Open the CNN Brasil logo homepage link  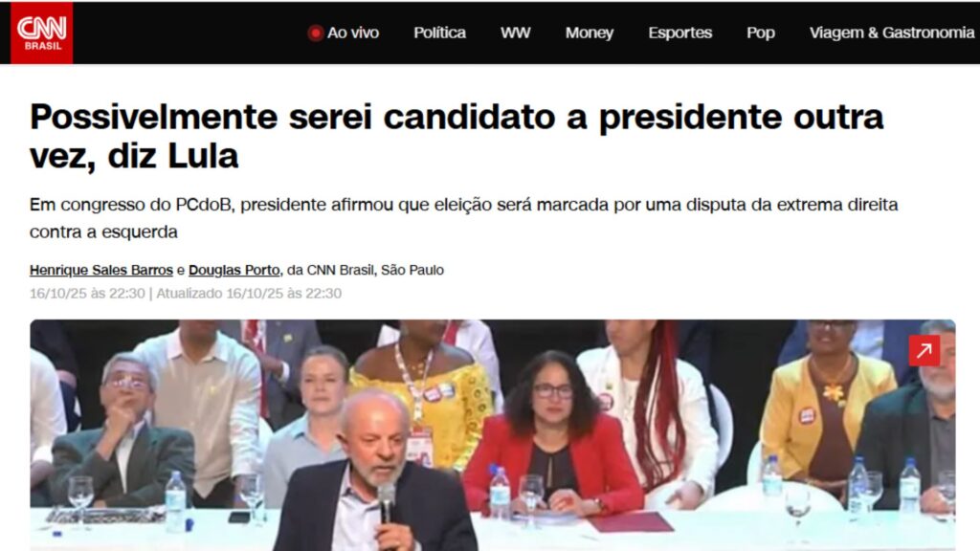42,33
